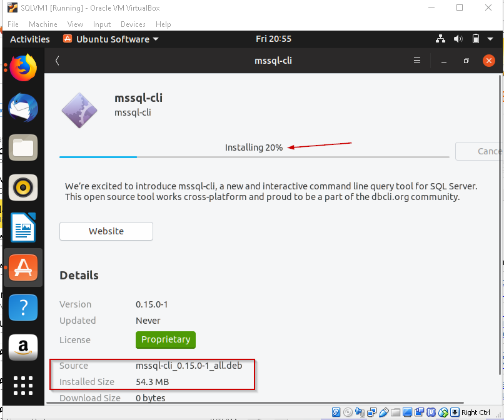Restore the Ubuntu Software window size
This screenshot has width=504, height=420.
[x=466, y=61]
